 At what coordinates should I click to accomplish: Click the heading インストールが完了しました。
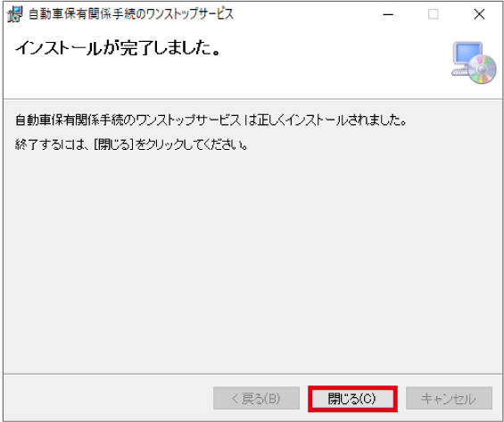[x=118, y=48]
